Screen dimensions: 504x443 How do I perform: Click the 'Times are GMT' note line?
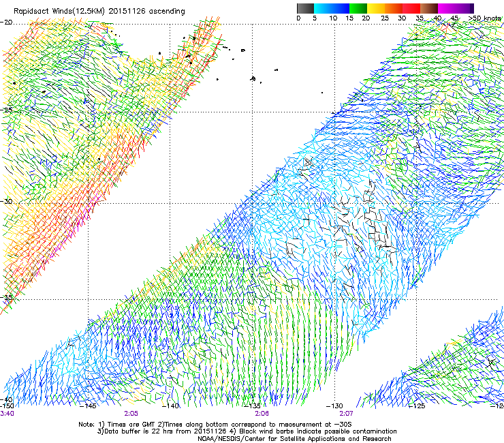(x=215, y=425)
